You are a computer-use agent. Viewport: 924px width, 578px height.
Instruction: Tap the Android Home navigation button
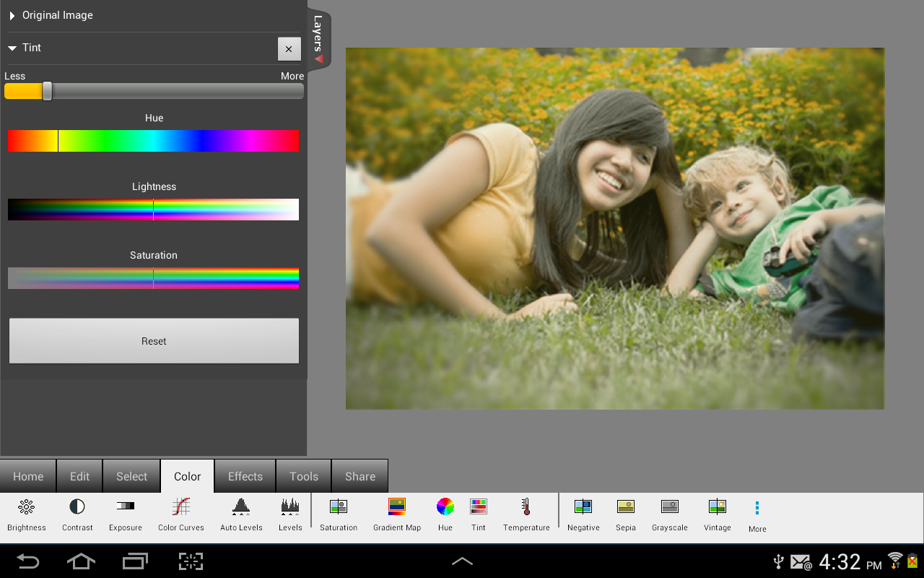pos(81,561)
